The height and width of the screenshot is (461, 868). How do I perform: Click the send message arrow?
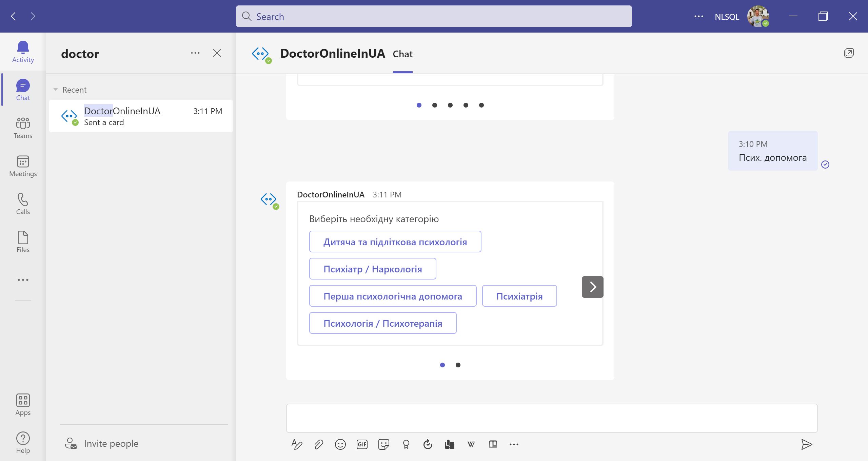point(806,444)
